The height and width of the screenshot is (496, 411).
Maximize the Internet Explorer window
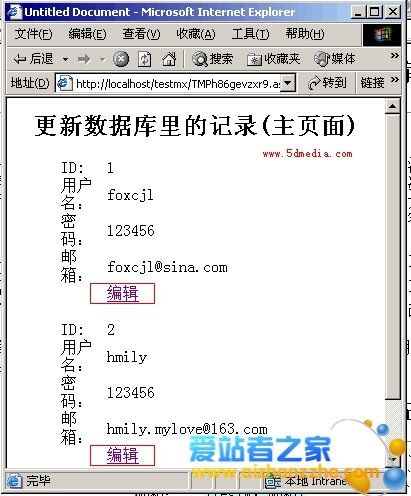pyautogui.click(x=374, y=12)
